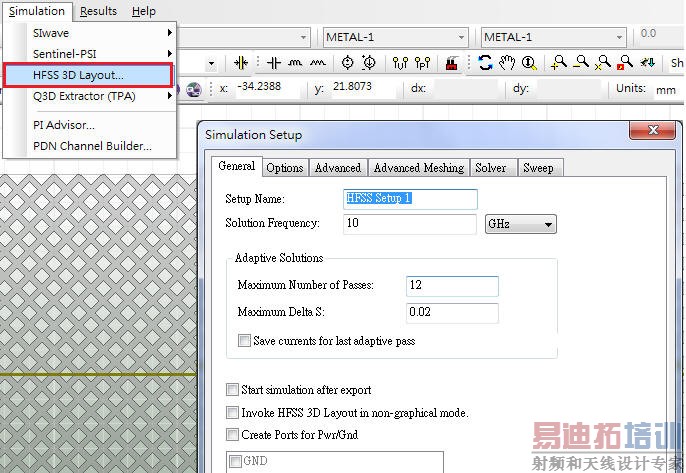Click the zoom in magnifier
The height and width of the screenshot is (473, 686).
[x=559, y=63]
